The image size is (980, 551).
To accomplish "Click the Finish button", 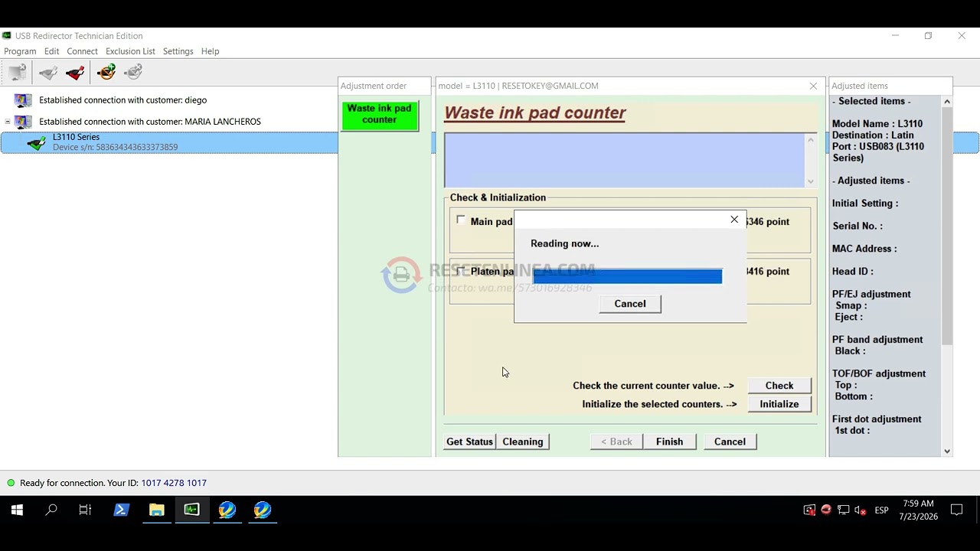I will click(x=669, y=442).
